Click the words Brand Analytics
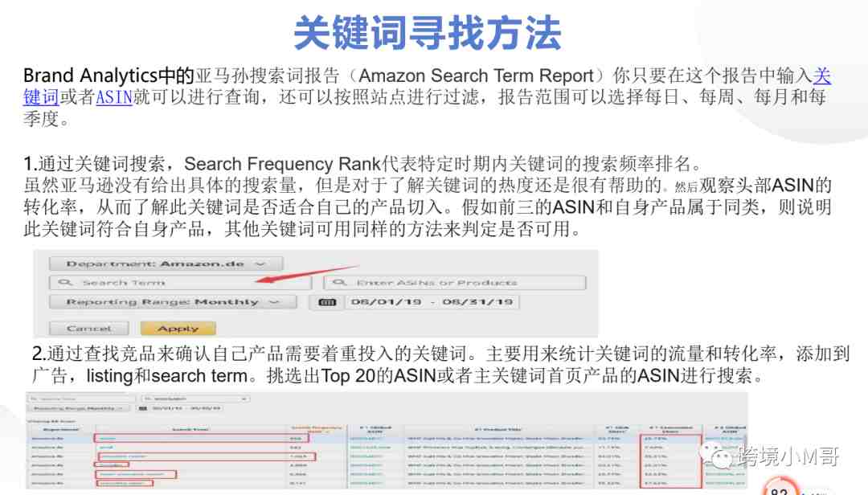 [91, 76]
